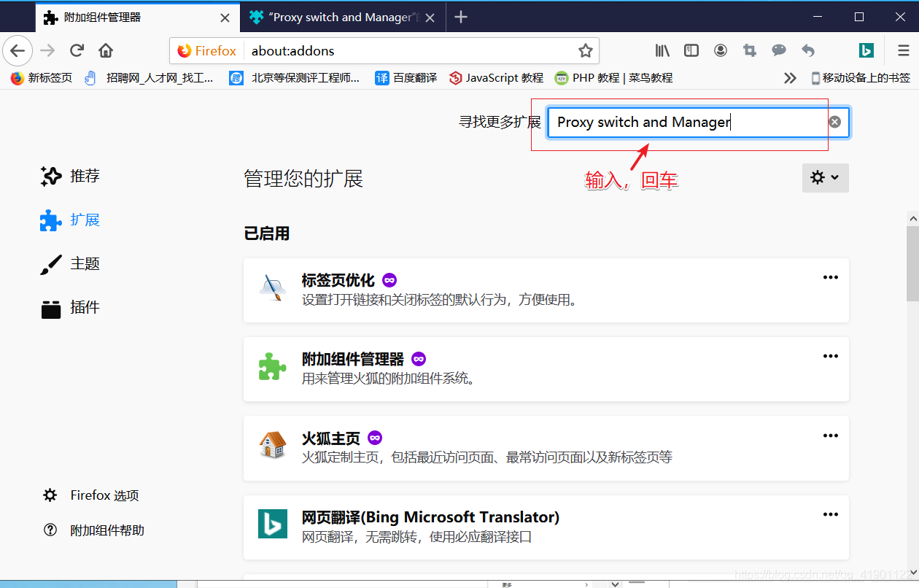This screenshot has height=588, width=919.
Task: Open more options for 标签页优化 extension
Action: tap(831, 276)
